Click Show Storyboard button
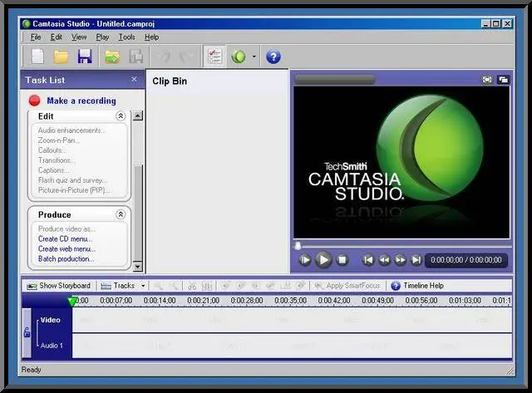 [x=59, y=286]
